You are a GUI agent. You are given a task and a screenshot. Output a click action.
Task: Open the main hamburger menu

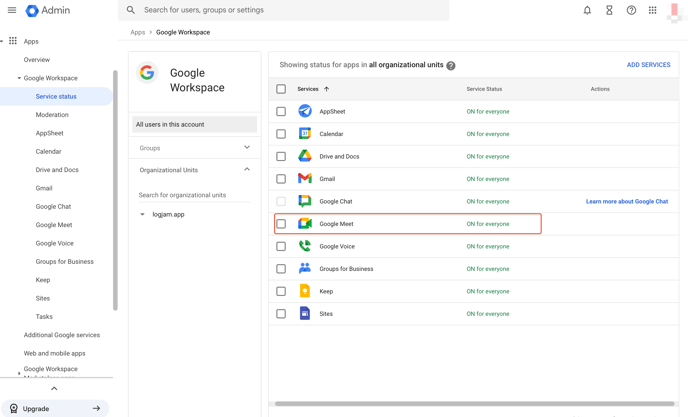[12, 10]
